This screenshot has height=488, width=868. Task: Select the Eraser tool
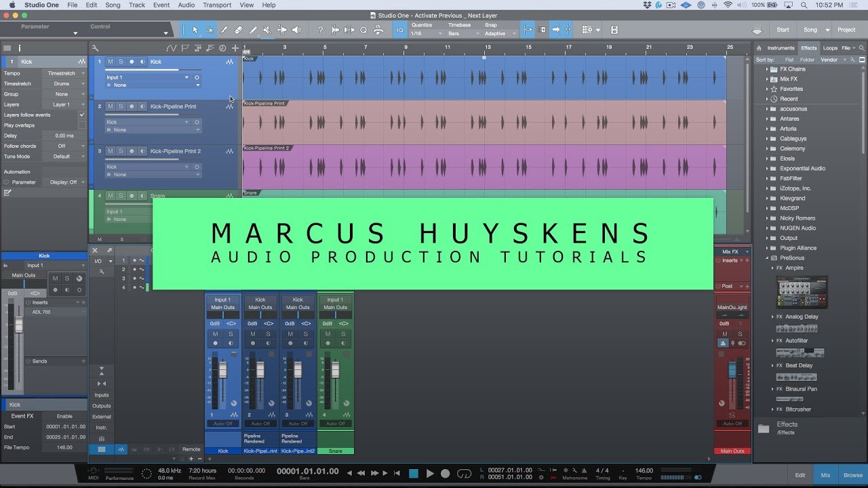239,30
